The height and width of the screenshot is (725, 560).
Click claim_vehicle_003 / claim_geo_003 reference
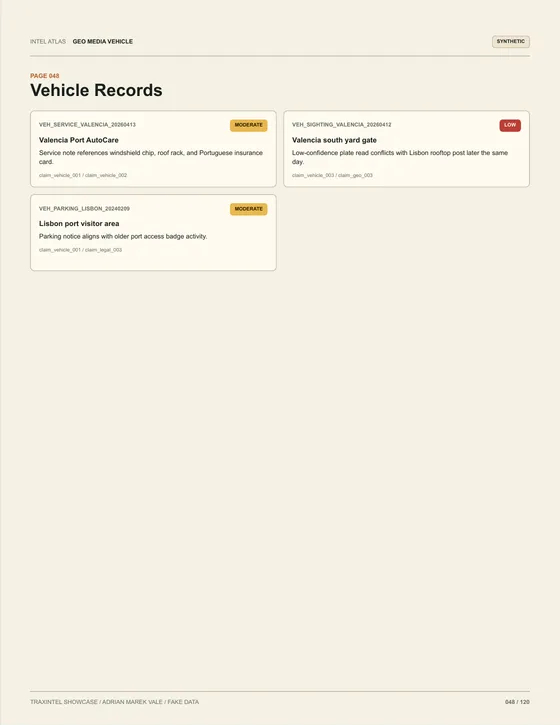(x=332, y=175)
